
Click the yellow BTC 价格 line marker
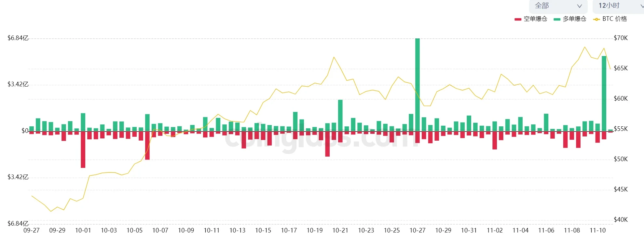coord(596,19)
